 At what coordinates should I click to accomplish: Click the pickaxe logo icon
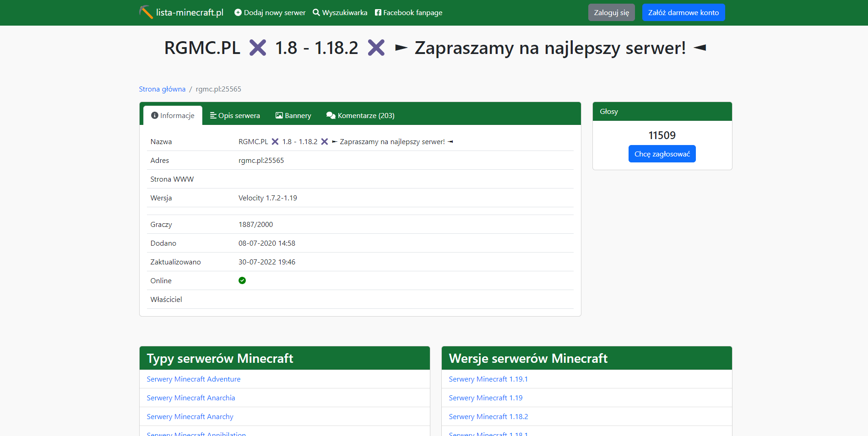tap(146, 12)
